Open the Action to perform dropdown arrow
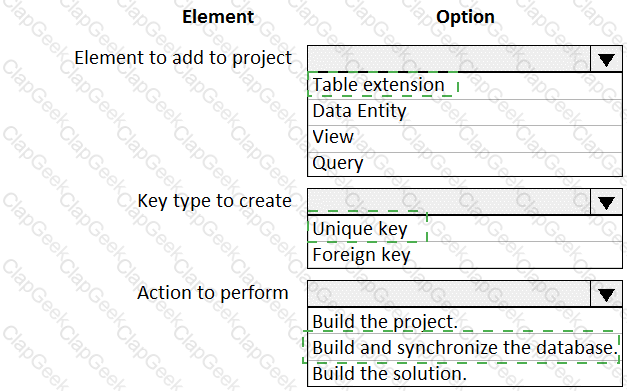627x391 pixels. click(606, 294)
